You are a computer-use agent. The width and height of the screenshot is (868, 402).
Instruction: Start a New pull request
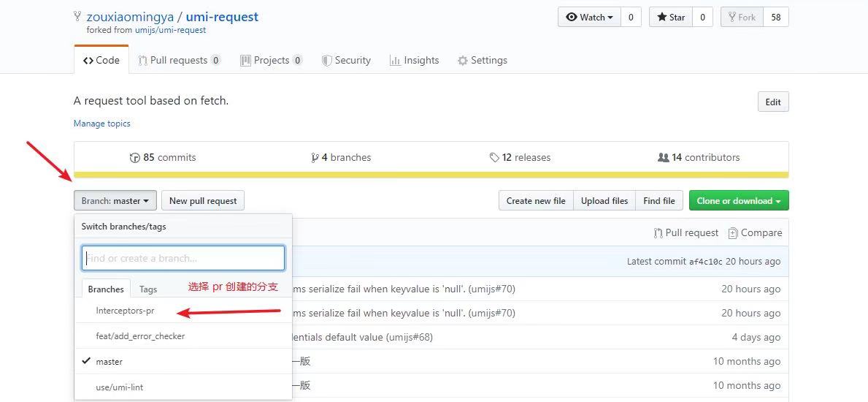203,201
